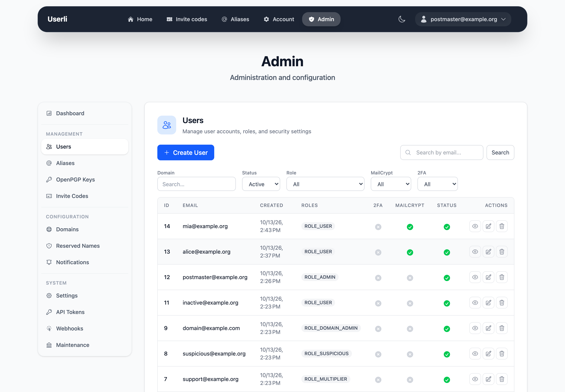
Task: Open Settings in sidebar
Action: coord(85,296)
